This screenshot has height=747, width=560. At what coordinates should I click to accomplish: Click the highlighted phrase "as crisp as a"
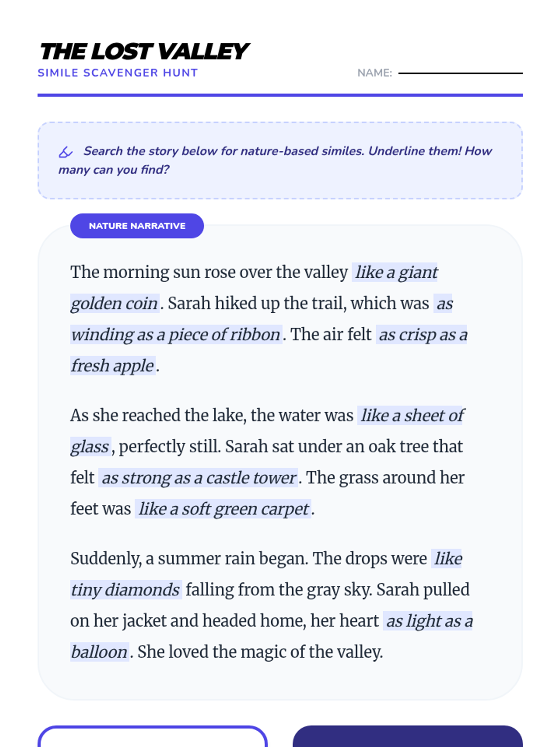(422, 335)
